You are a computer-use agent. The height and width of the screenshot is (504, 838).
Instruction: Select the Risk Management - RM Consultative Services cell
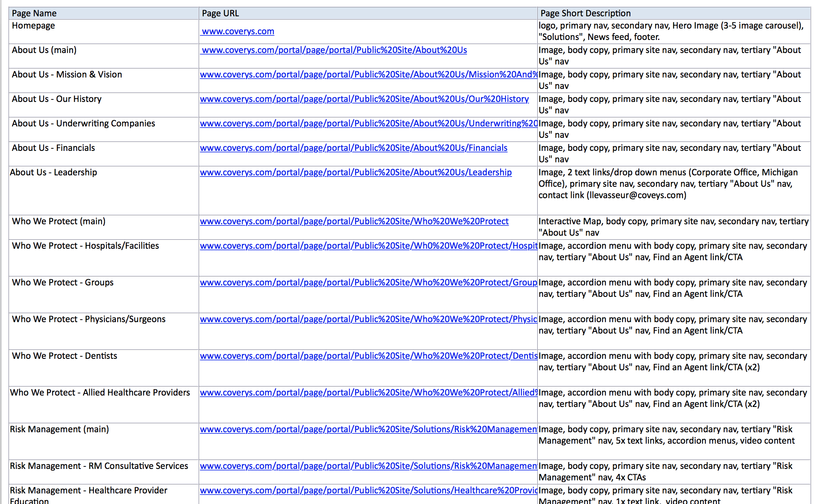(x=104, y=472)
